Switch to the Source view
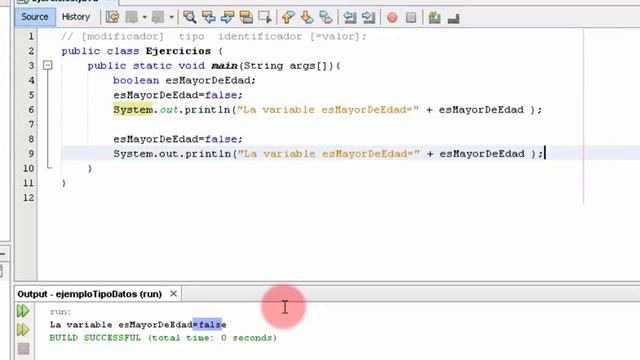640x360 pixels. (x=35, y=17)
